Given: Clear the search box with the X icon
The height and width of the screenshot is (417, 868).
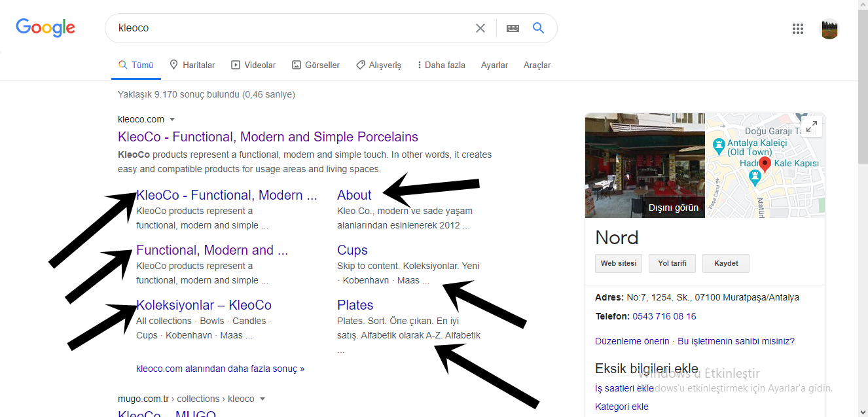Looking at the screenshot, I should click(480, 28).
